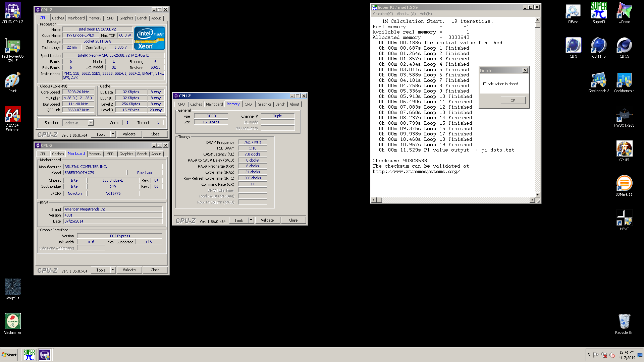Open Bench tab in top-left CPU-Z window
Image resolution: width=644 pixels, height=362 pixels.
pos(142,18)
